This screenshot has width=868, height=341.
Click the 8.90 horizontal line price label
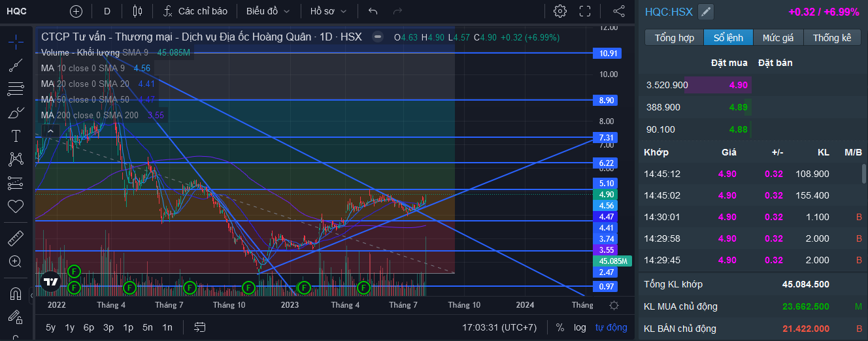tap(606, 100)
